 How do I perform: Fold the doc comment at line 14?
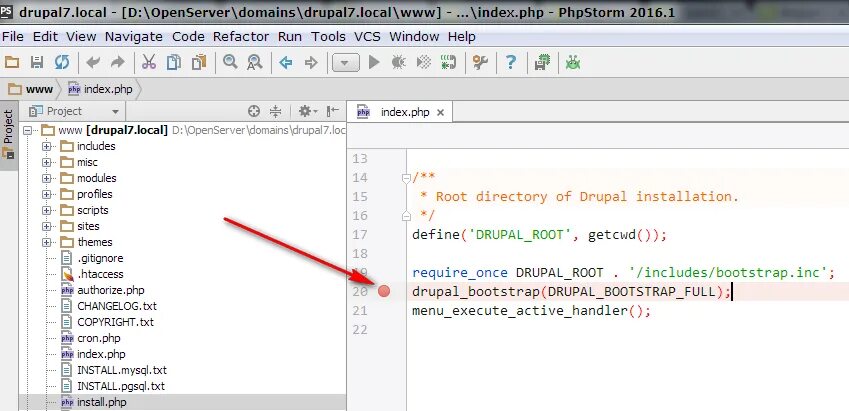point(406,178)
